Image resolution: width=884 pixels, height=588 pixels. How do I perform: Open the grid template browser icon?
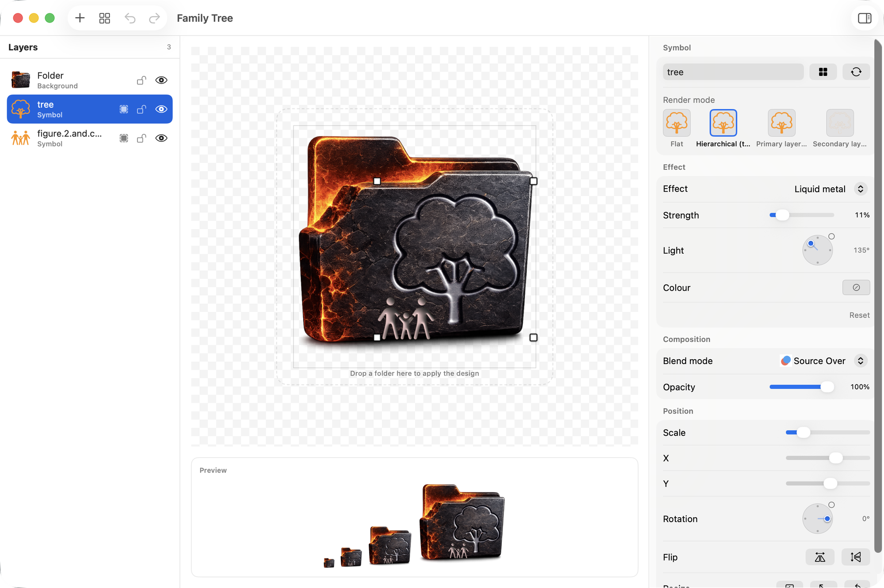point(105,18)
